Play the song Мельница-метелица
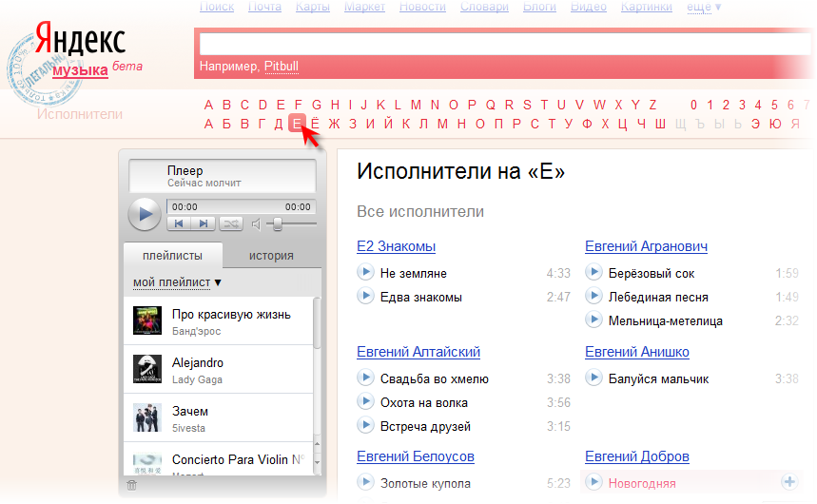The image size is (817, 504). (x=593, y=320)
